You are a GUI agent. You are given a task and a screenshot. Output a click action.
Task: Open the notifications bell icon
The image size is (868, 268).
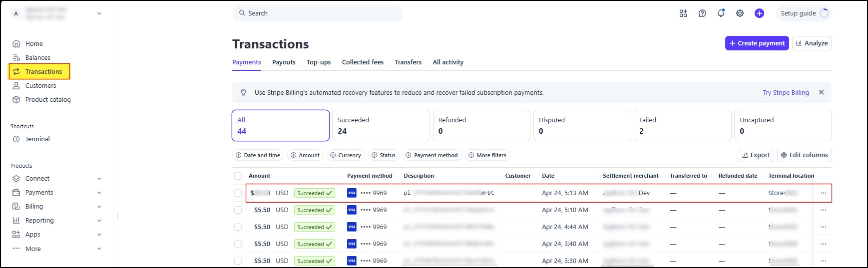point(721,13)
